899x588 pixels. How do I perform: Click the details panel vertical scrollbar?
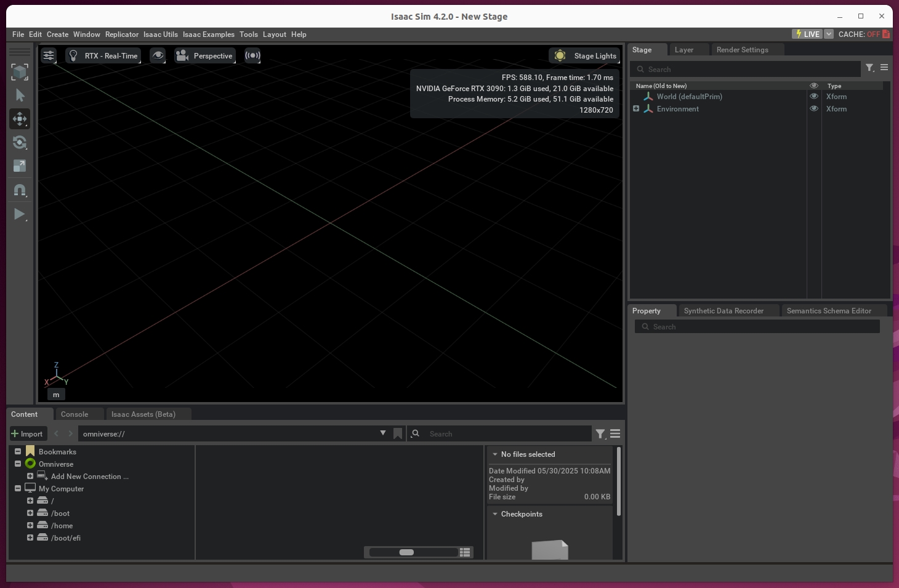[618, 481]
